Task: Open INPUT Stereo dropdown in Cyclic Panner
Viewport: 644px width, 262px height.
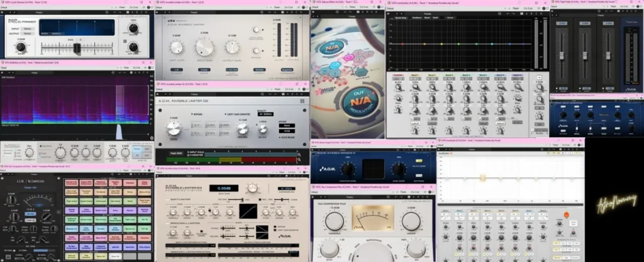Action: click(28, 29)
